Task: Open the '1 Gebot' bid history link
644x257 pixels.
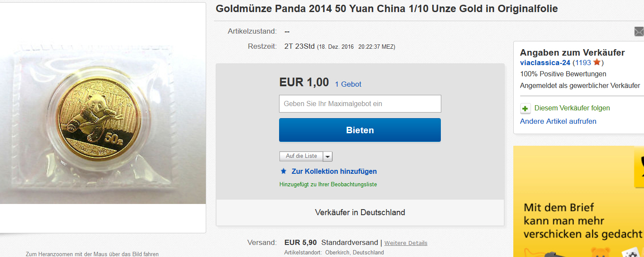Action: click(348, 85)
